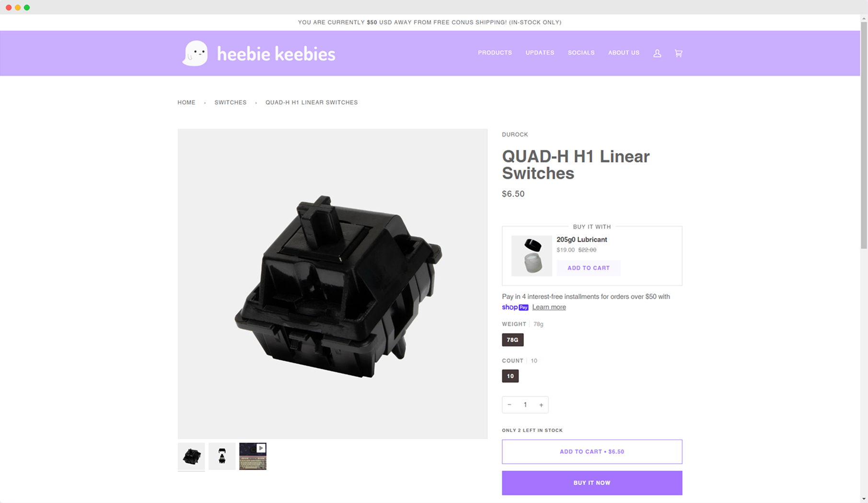Open Learn more about Shop Pay
The image size is (868, 503).
[x=549, y=307]
